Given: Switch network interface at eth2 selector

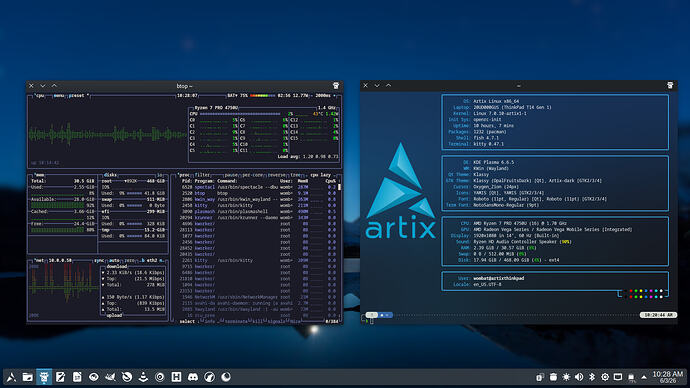Looking at the screenshot, I should (x=152, y=260).
